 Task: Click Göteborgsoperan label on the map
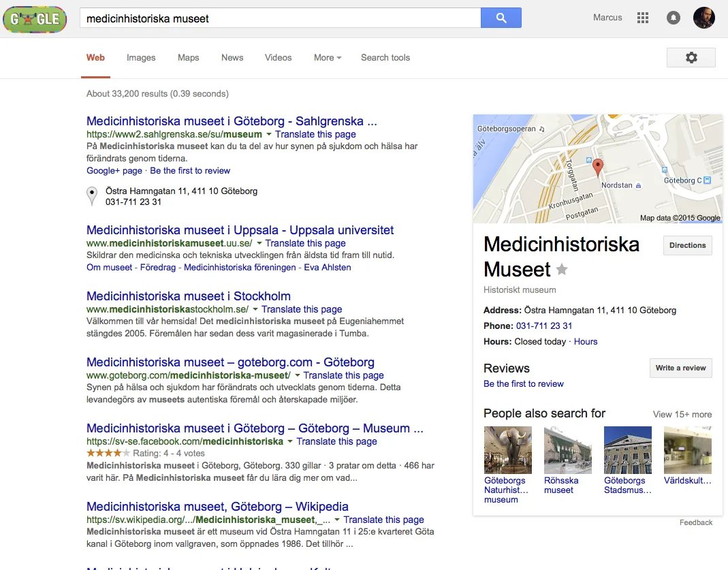506,129
